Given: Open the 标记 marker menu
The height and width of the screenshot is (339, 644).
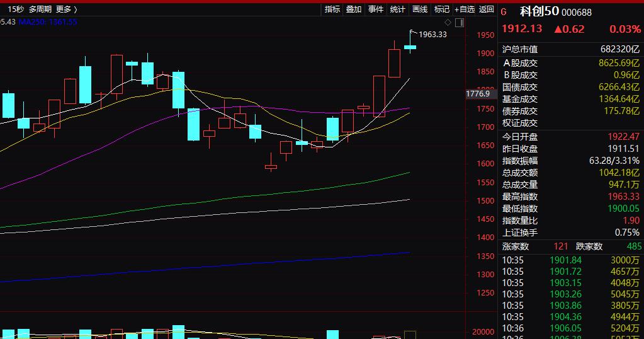Looking at the screenshot, I should [x=442, y=9].
